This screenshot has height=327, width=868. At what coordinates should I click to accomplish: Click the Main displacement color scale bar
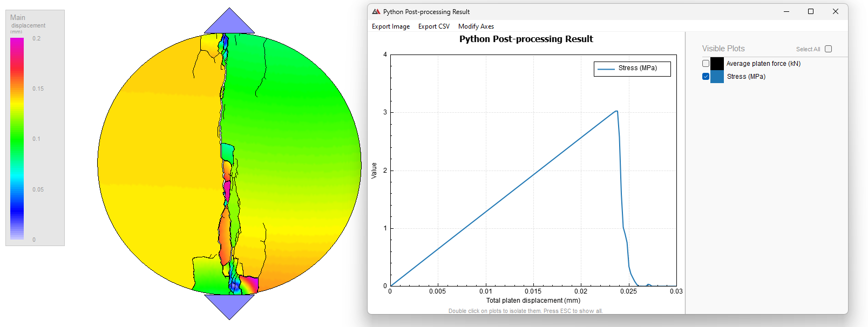(17, 139)
